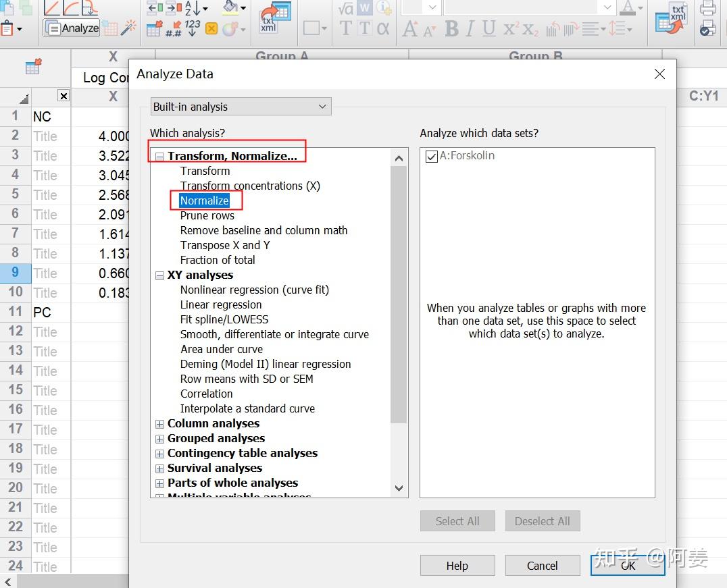
Task: Uncheck the A:Forskolin data set checkbox
Action: [x=432, y=156]
